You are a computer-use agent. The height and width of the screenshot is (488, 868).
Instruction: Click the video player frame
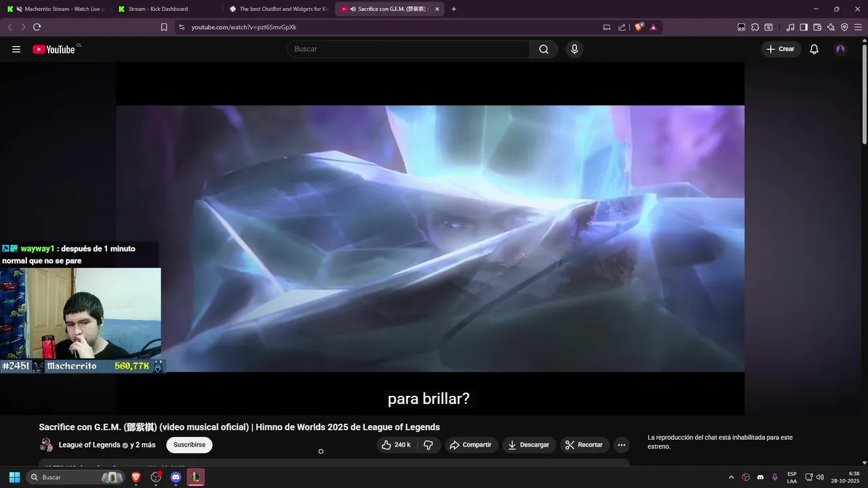pos(430,239)
